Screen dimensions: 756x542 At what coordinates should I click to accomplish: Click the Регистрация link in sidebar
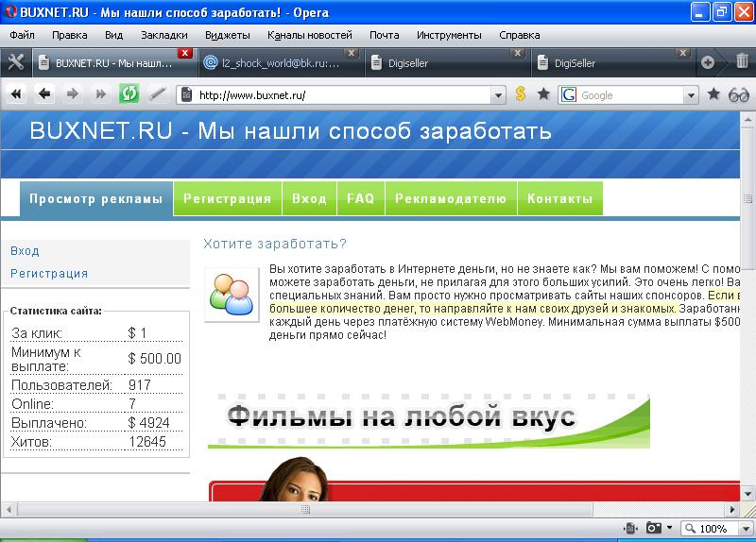tap(49, 273)
